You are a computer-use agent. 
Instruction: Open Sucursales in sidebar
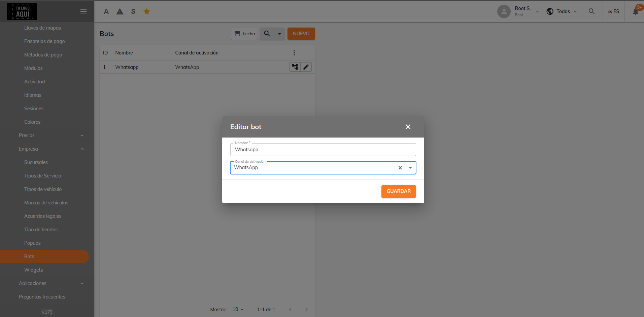coord(36,162)
